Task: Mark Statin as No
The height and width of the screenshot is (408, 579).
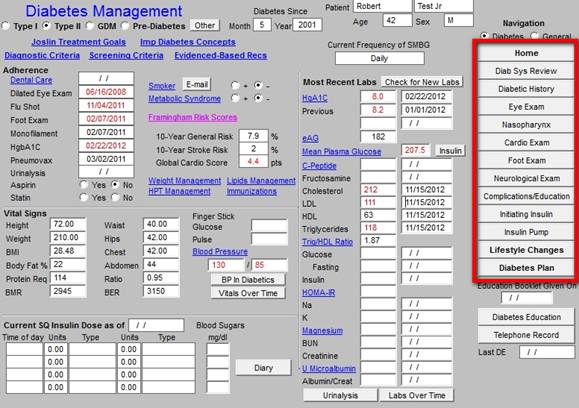Action: 116,198
